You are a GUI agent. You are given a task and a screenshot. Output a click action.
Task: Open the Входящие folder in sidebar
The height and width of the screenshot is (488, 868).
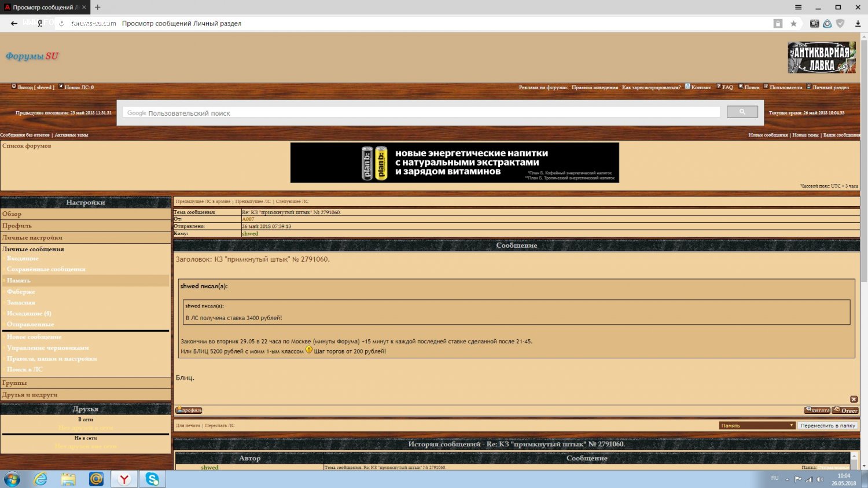tap(23, 259)
